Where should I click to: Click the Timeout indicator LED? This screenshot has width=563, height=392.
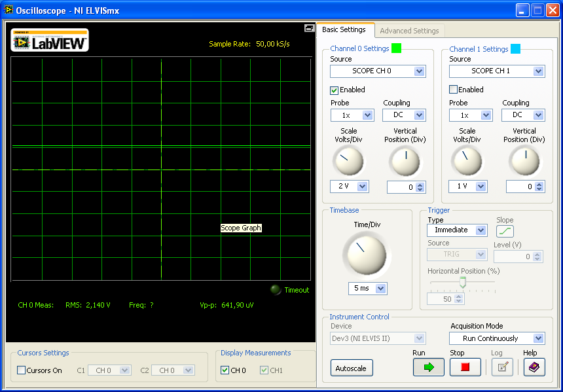click(x=276, y=290)
